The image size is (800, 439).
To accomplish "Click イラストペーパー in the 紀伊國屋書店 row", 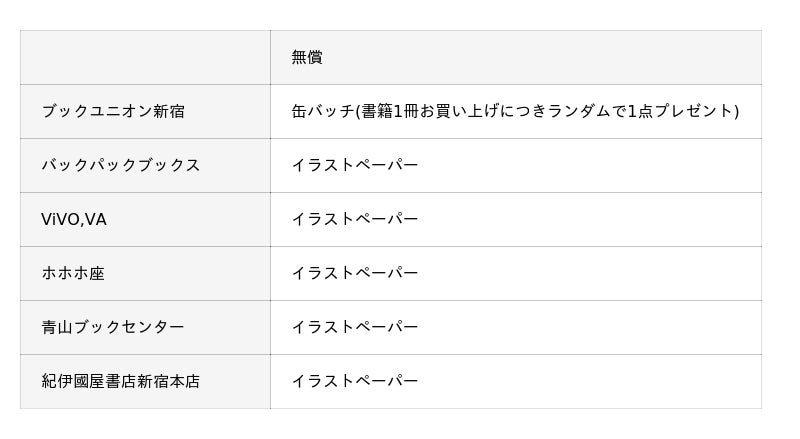I will tap(355, 381).
